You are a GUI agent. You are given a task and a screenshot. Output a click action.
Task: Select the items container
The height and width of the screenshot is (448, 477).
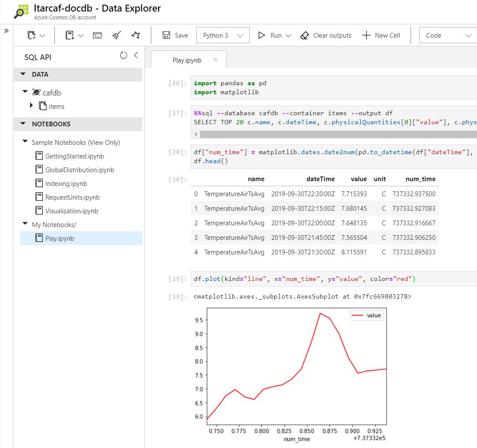(x=57, y=106)
